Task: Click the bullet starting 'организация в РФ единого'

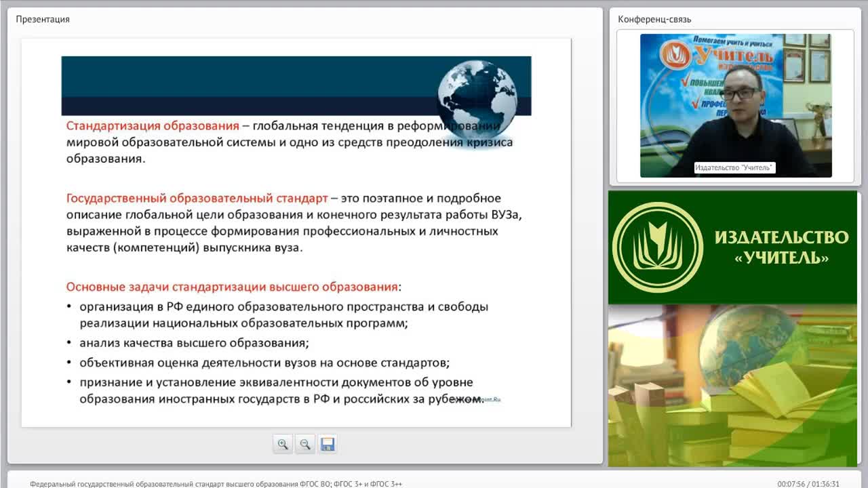Action: (x=283, y=315)
